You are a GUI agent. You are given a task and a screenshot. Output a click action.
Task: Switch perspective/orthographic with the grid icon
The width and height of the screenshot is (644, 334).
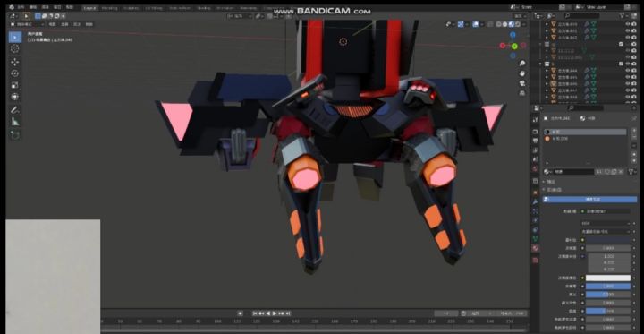(522, 93)
